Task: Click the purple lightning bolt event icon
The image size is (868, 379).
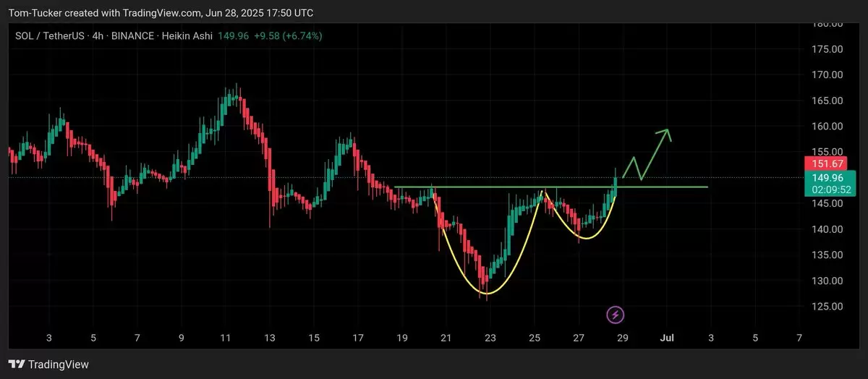Action: click(615, 315)
